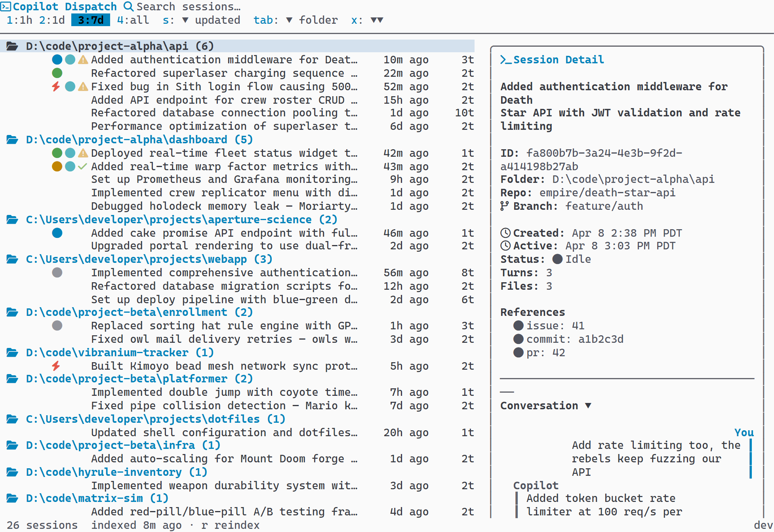Select the 2:1d time range tab
This screenshot has height=532, width=774.
[x=52, y=20]
